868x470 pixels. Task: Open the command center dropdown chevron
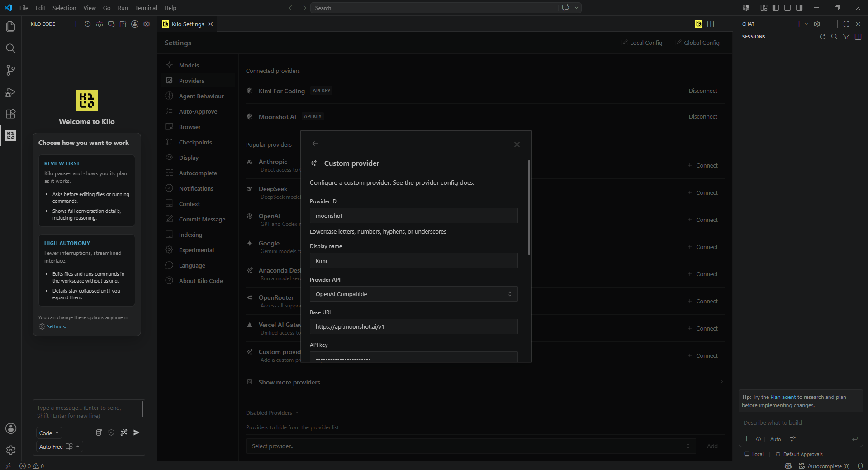576,8
